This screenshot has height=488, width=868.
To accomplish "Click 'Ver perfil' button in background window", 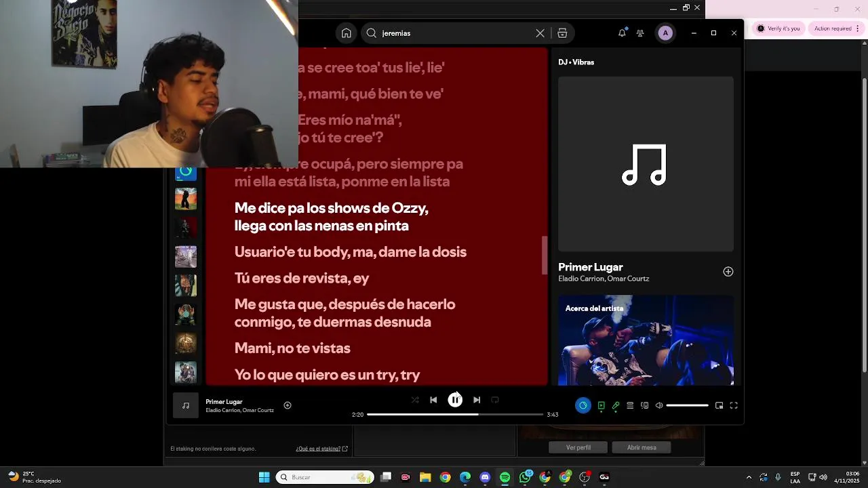I will pos(578,448).
